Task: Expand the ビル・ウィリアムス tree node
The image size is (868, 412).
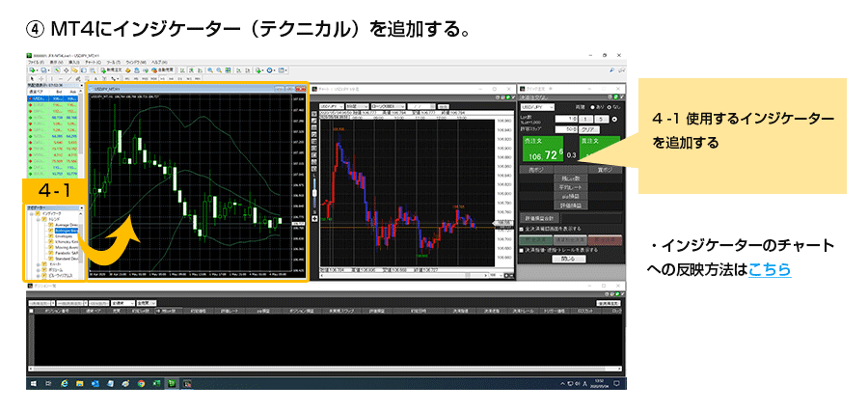Action: tap(38, 276)
